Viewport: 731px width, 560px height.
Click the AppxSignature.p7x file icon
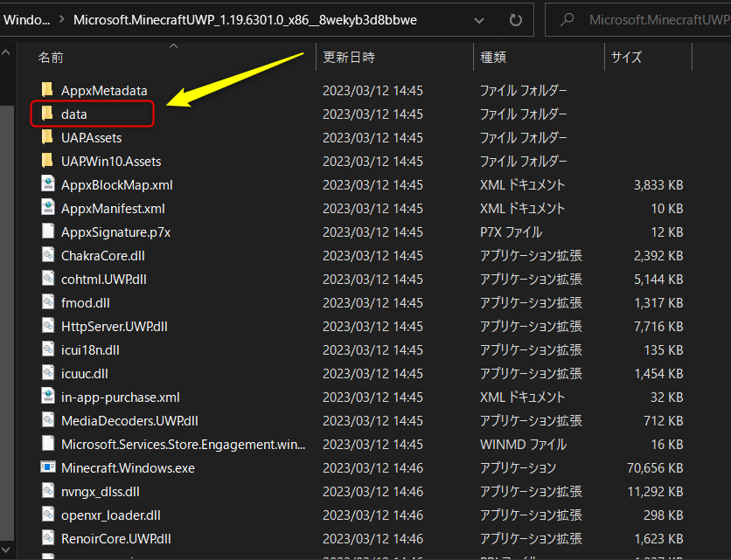click(x=47, y=232)
